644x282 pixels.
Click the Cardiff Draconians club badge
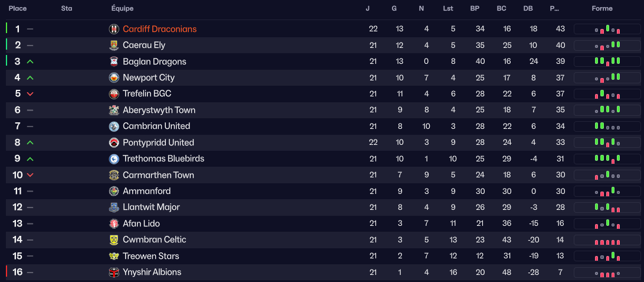(x=114, y=29)
